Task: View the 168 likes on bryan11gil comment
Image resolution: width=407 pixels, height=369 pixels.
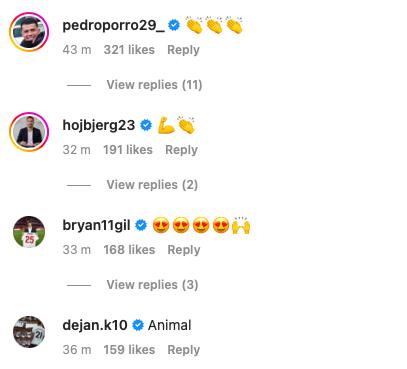Action: coord(129,250)
